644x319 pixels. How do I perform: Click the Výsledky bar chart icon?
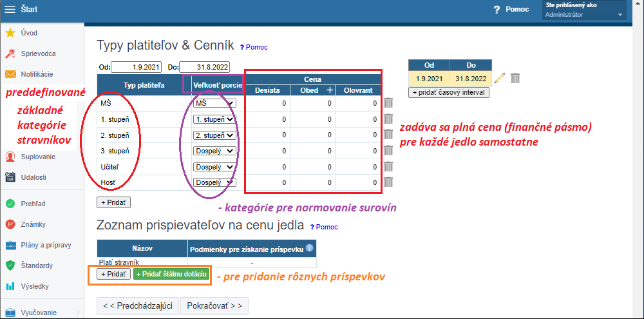[x=10, y=286]
